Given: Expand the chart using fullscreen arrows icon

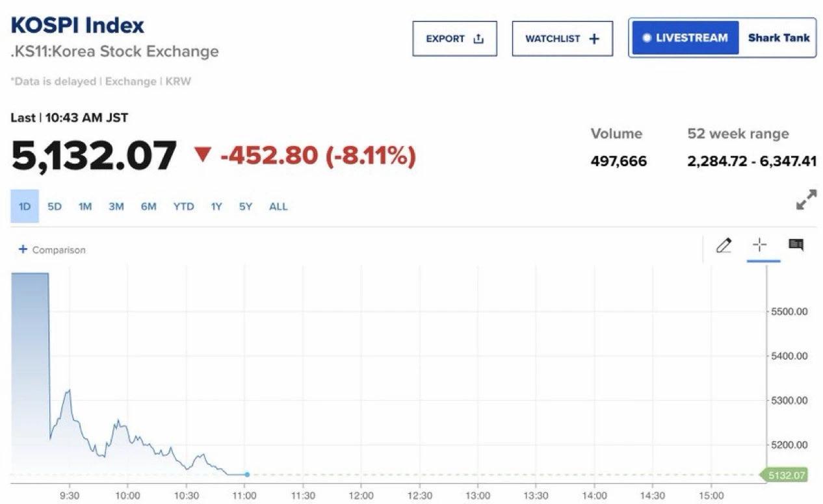Looking at the screenshot, I should click(807, 197).
